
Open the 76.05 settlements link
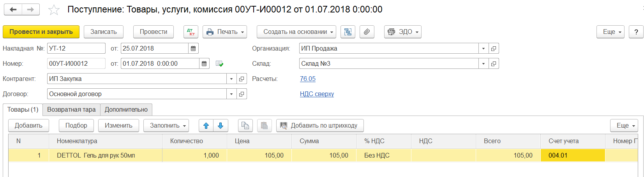[x=308, y=79]
